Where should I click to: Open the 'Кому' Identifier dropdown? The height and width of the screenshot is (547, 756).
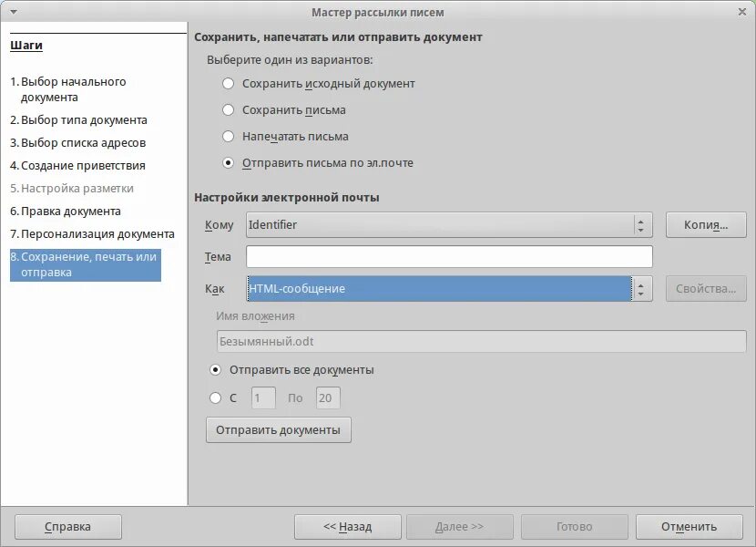click(449, 225)
